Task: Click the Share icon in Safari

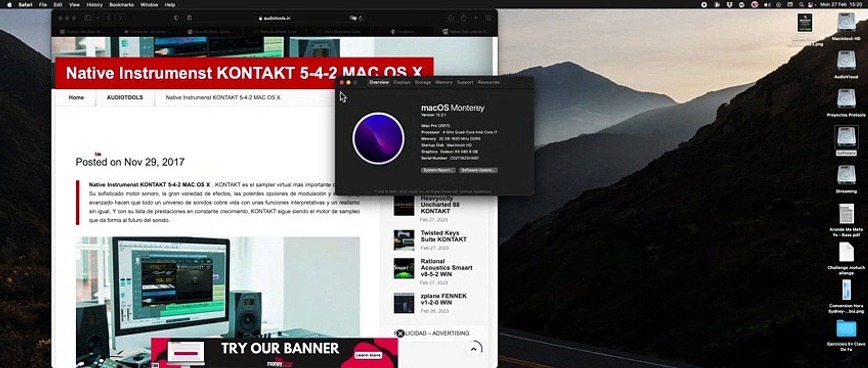Action: click(463, 18)
